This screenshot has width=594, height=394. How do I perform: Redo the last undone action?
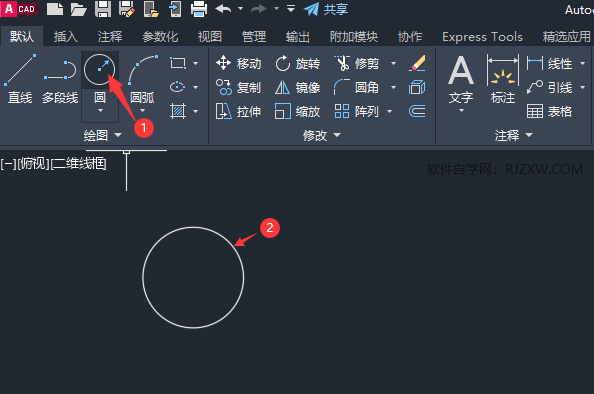click(x=259, y=8)
